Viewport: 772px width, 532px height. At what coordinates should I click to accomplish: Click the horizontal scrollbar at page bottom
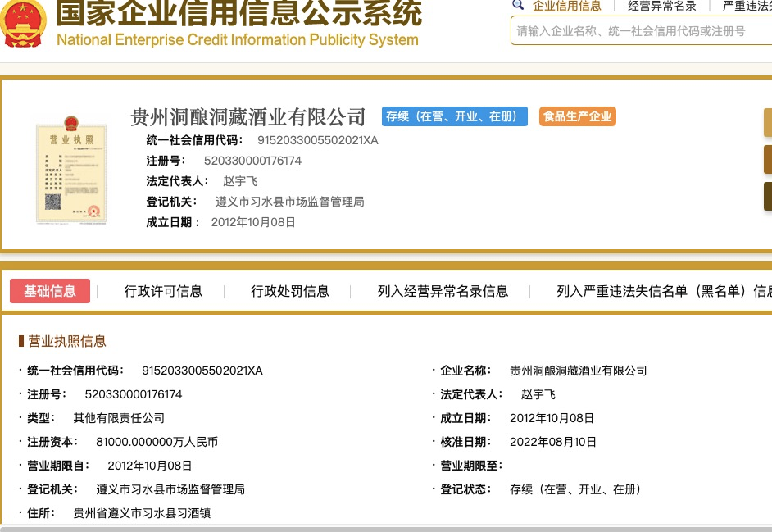coord(385,528)
